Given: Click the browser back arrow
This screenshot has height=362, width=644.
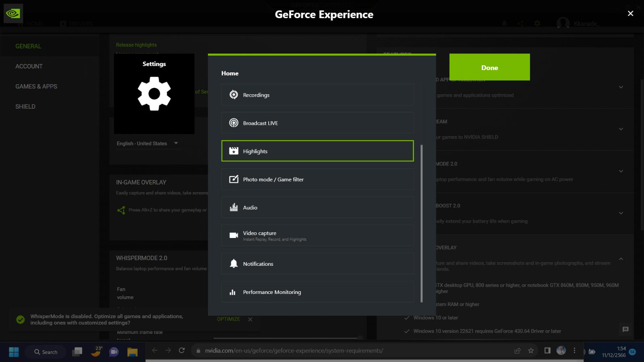Looking at the screenshot, I should (x=155, y=350).
